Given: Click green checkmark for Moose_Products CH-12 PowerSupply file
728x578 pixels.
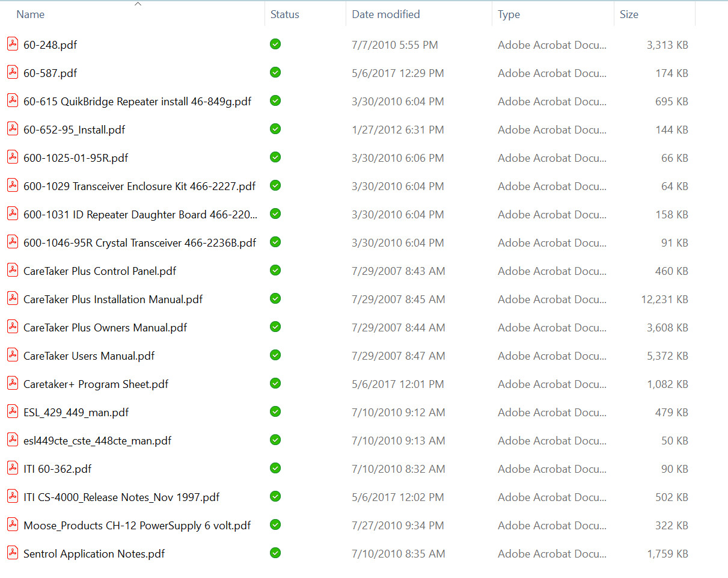Looking at the screenshot, I should pos(275,524).
